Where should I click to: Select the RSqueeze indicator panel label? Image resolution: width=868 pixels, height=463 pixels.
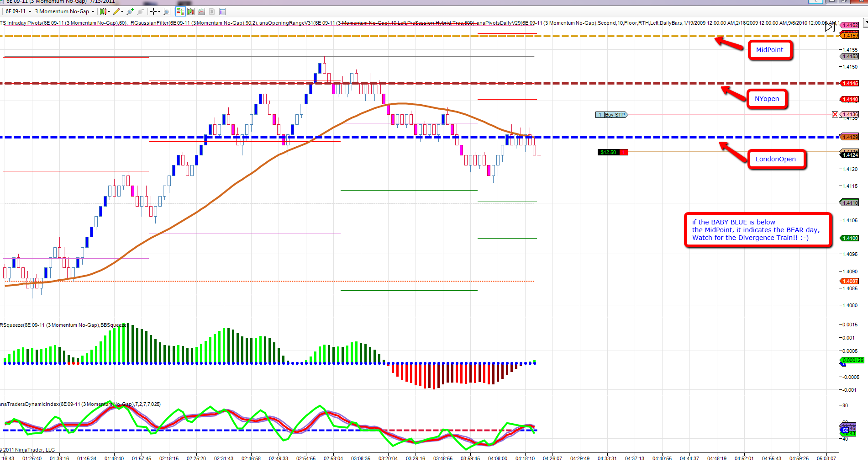pyautogui.click(x=63, y=325)
